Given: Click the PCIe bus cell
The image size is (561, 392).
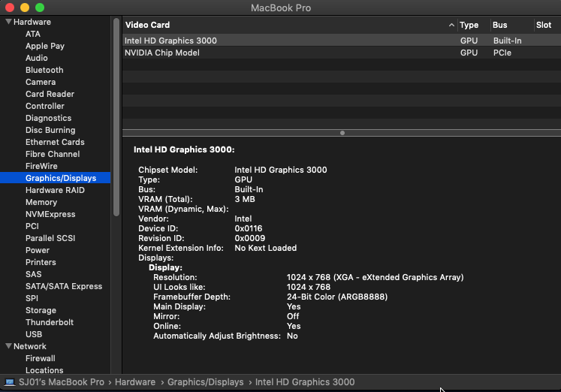Looking at the screenshot, I should (x=502, y=53).
